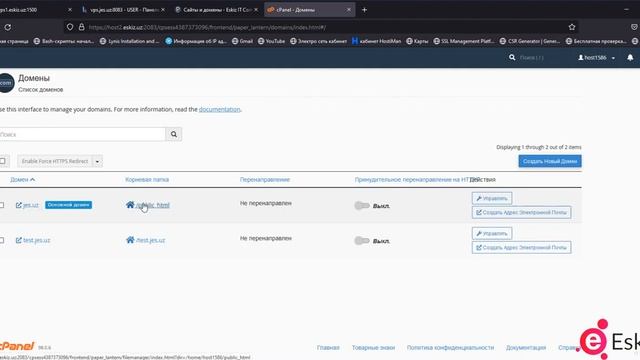Open the home folder icon for test.jes.uz

click(x=130, y=240)
